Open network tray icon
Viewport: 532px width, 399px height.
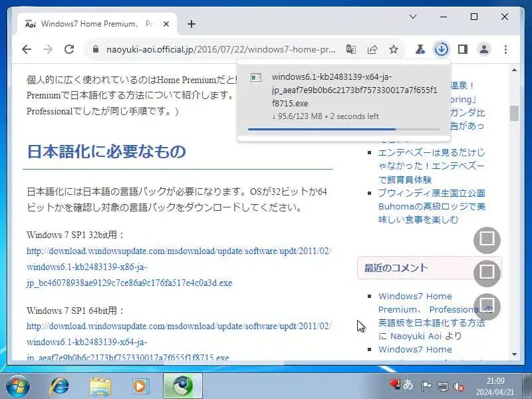(442, 386)
